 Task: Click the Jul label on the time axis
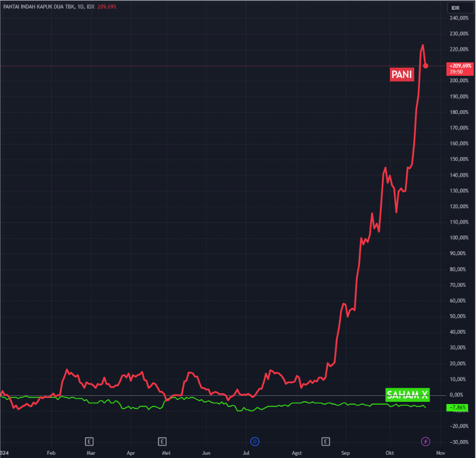(x=246, y=453)
